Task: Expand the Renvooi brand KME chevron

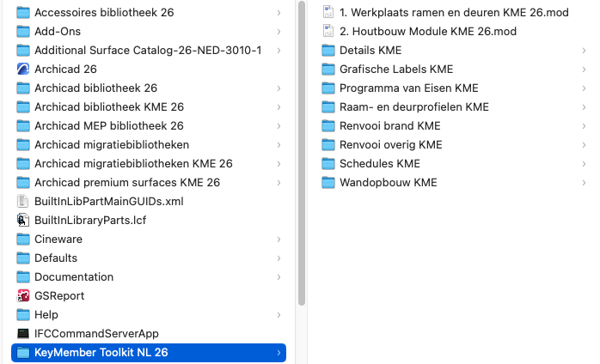Action: tap(584, 126)
